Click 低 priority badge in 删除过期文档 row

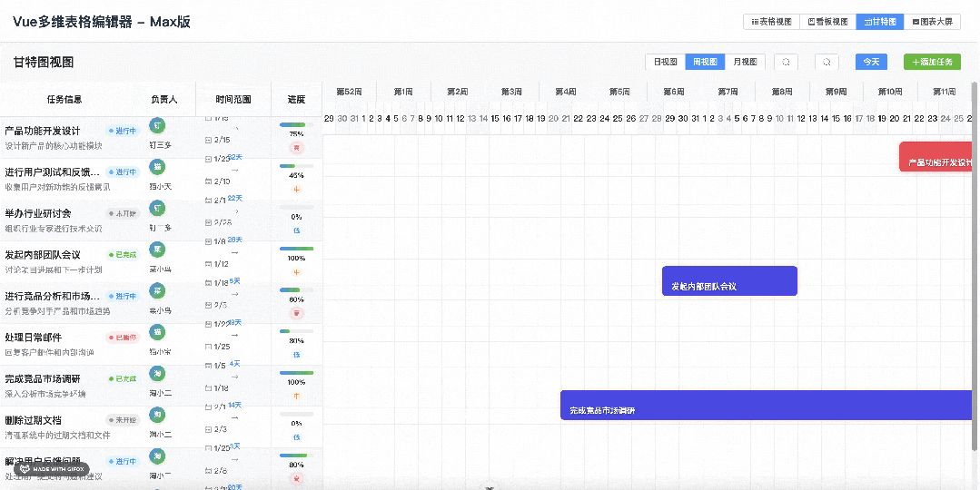[296, 436]
